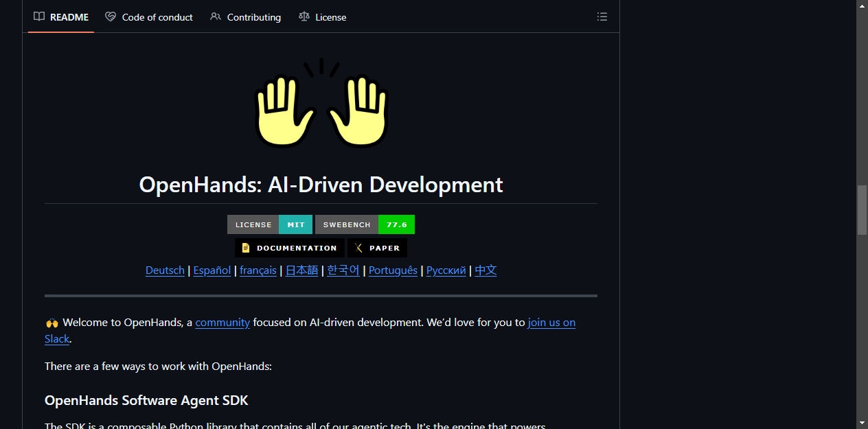
Task: Click the OpenHands raised hands logo
Action: (x=321, y=103)
